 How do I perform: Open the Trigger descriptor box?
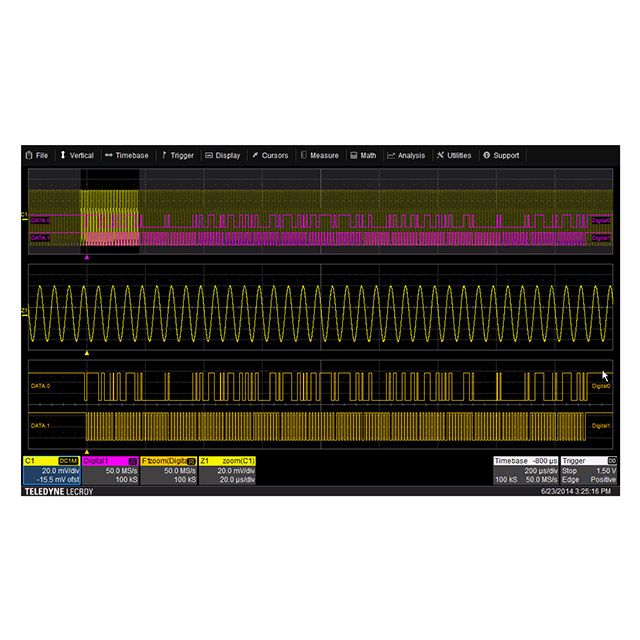click(589, 471)
